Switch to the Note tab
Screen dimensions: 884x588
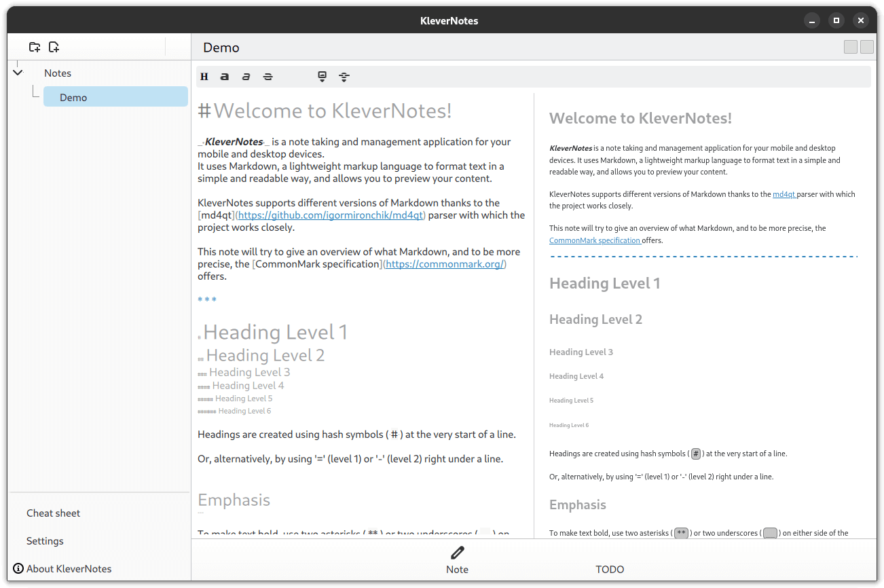[456, 569]
